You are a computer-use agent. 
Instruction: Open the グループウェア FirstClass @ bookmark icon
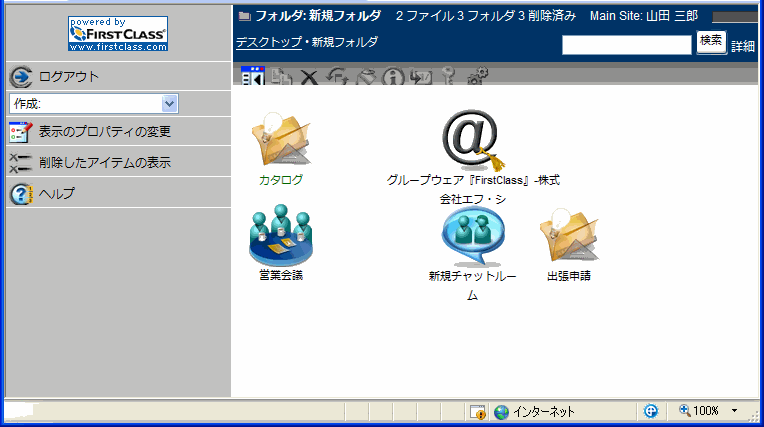[x=472, y=138]
